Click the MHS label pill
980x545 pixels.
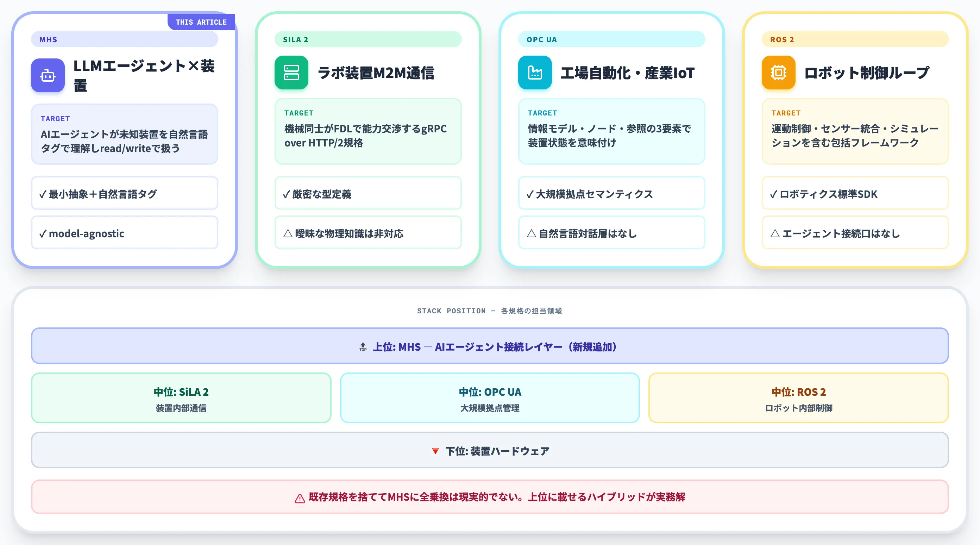124,39
